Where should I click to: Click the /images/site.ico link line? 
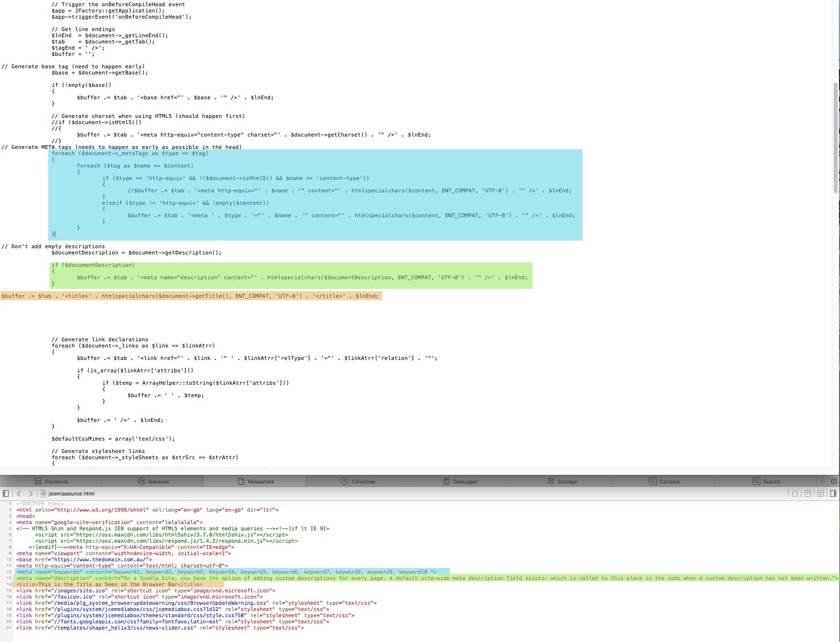[146, 590]
